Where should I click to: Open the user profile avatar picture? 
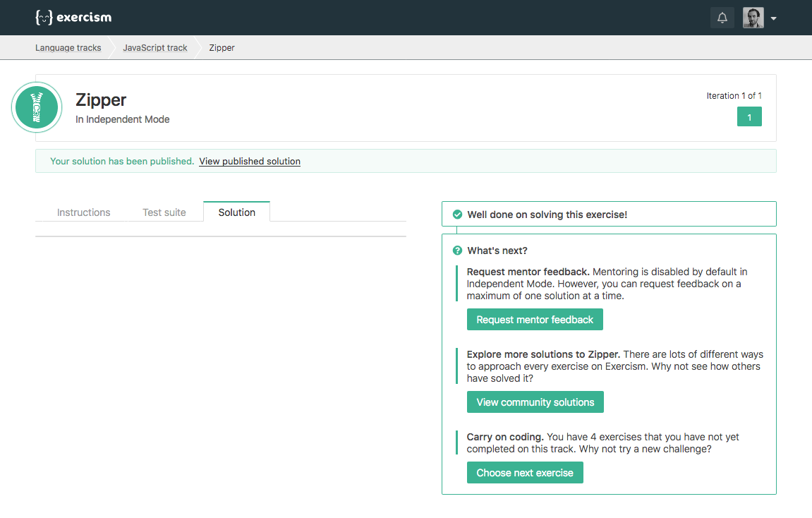click(x=752, y=17)
